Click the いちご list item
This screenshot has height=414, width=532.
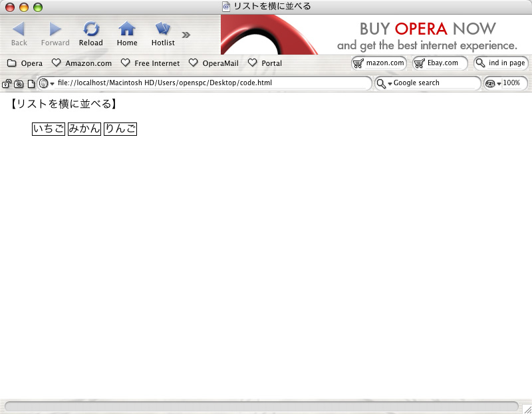pyautogui.click(x=49, y=128)
